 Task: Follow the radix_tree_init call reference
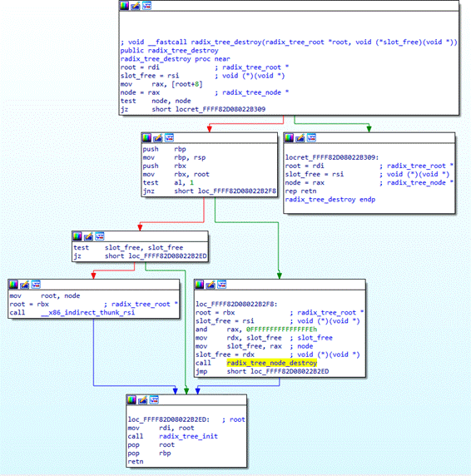[188, 436]
